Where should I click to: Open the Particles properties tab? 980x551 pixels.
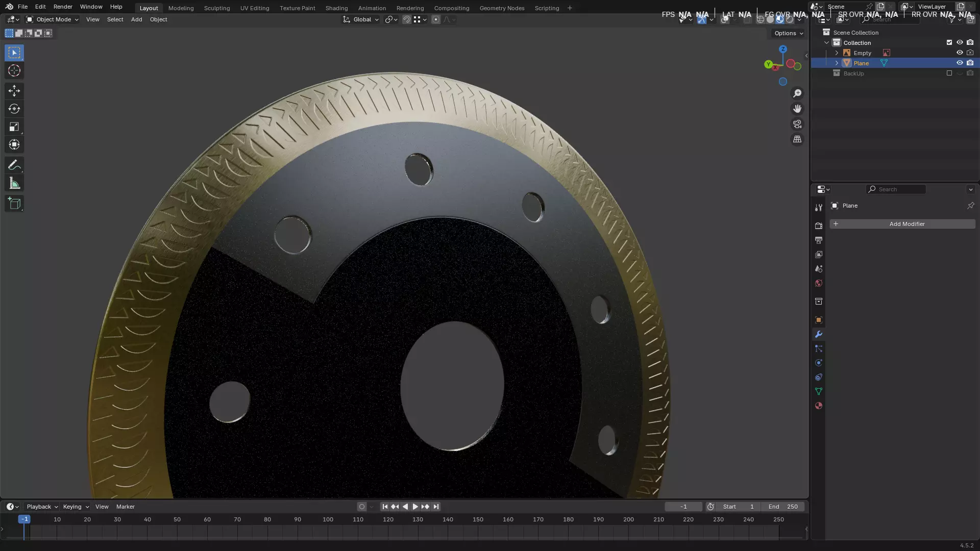[x=819, y=348]
